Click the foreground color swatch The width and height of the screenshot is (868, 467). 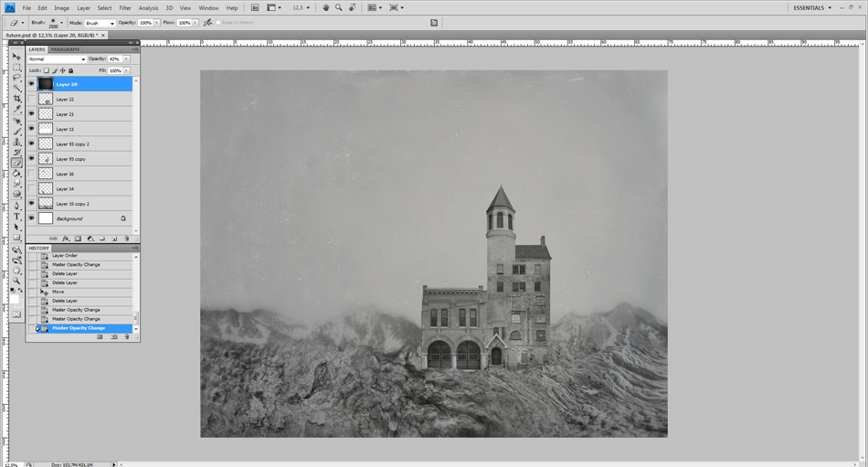click(x=14, y=297)
